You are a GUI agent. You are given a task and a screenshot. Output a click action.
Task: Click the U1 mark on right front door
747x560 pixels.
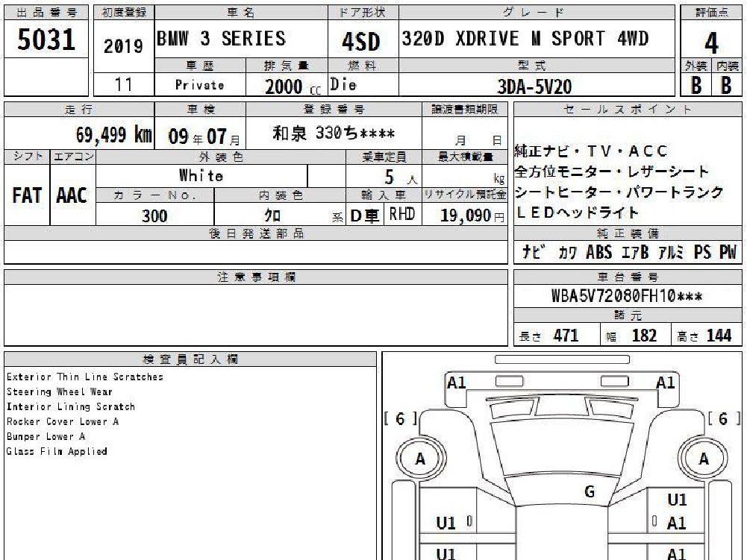pyautogui.click(x=677, y=500)
